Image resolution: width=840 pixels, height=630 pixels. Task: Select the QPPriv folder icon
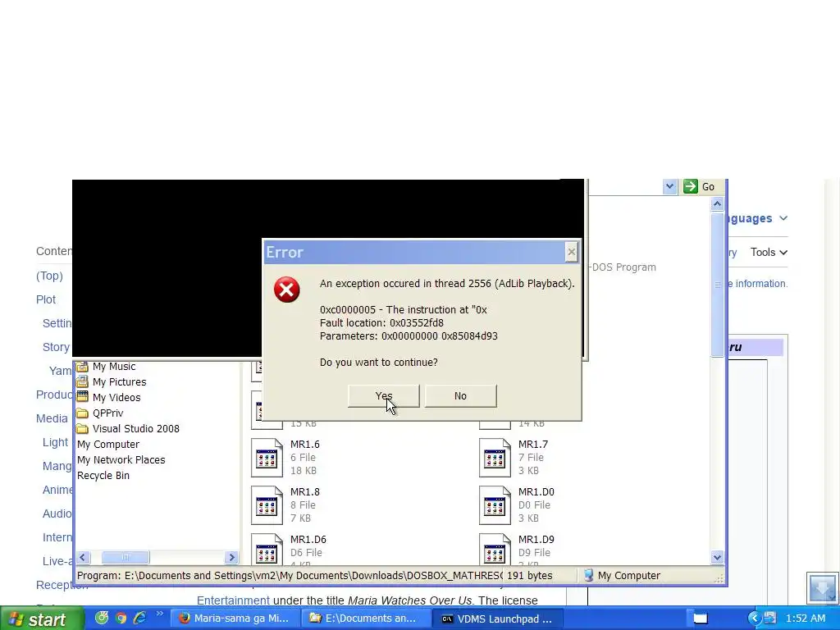coord(82,413)
